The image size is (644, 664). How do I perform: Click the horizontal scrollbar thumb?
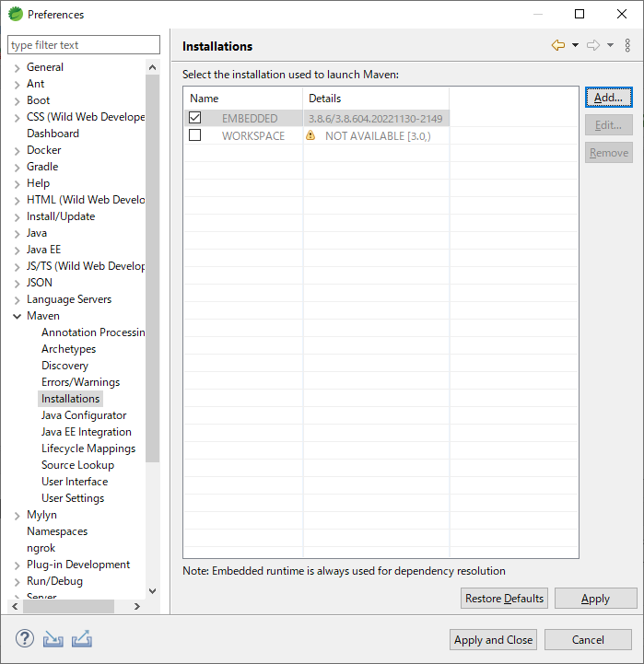pos(68,606)
